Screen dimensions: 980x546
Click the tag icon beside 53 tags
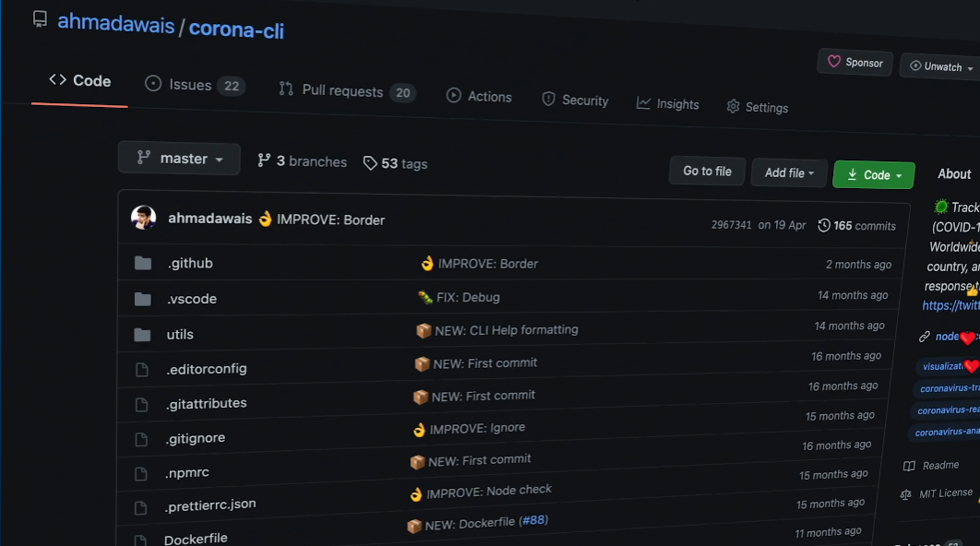pyautogui.click(x=370, y=163)
